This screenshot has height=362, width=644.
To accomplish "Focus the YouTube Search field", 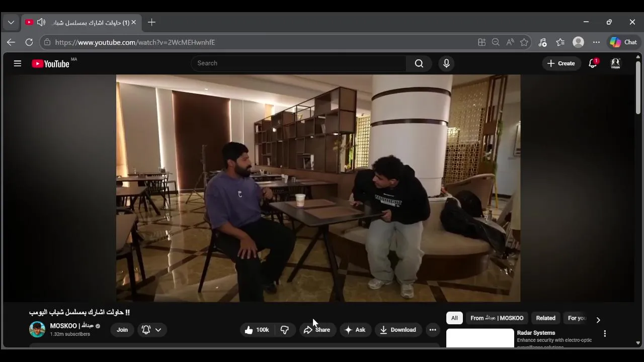I will (298, 63).
